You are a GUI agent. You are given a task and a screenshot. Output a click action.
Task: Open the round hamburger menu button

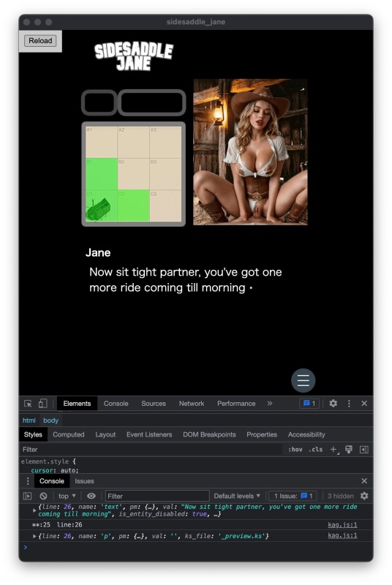[x=303, y=380]
